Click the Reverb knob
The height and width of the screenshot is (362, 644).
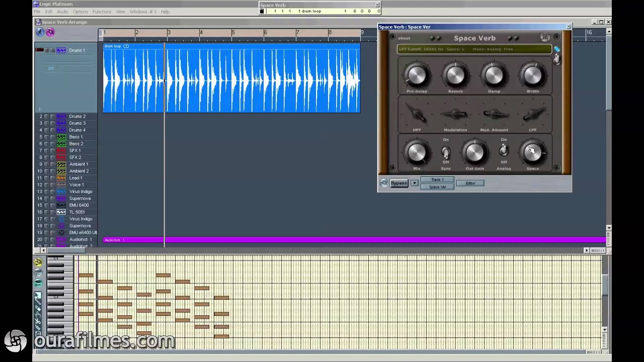click(455, 75)
